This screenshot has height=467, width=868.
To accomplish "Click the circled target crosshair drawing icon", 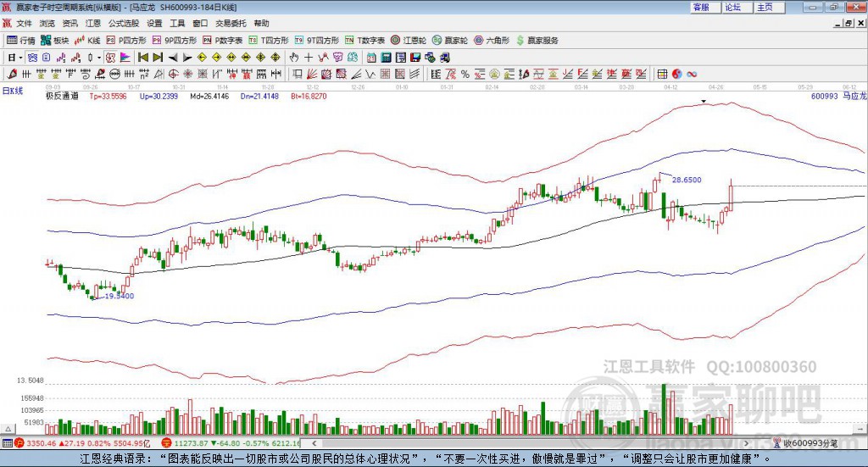I will click(173, 74).
